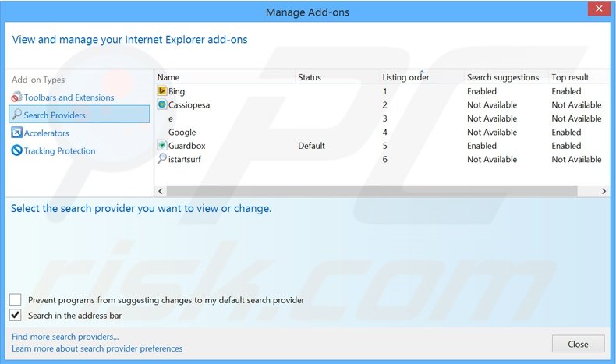Click the Guardbox provider icon
Viewport: 616px width, 364px height.
pos(162,146)
